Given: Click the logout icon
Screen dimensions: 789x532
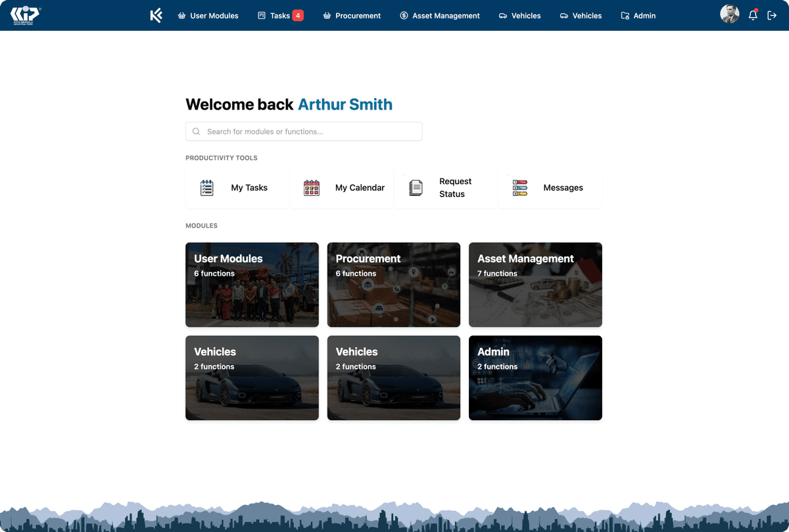Looking at the screenshot, I should point(772,15).
